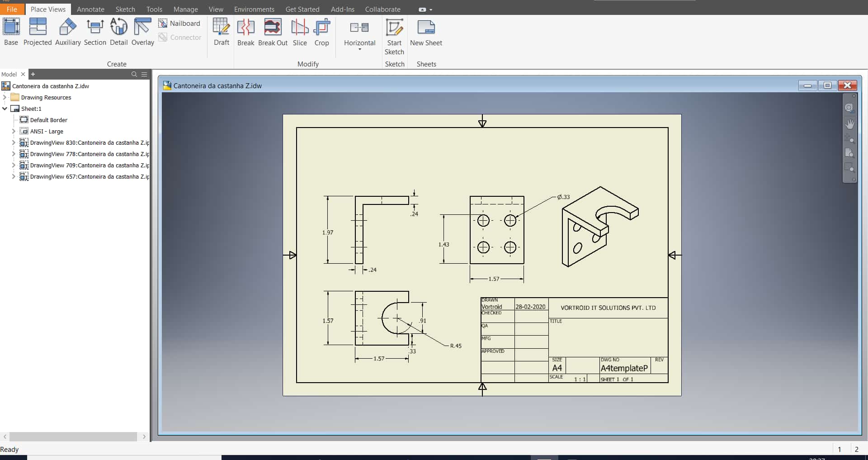Click the browser panel horizontal scrollbar

(x=73, y=436)
